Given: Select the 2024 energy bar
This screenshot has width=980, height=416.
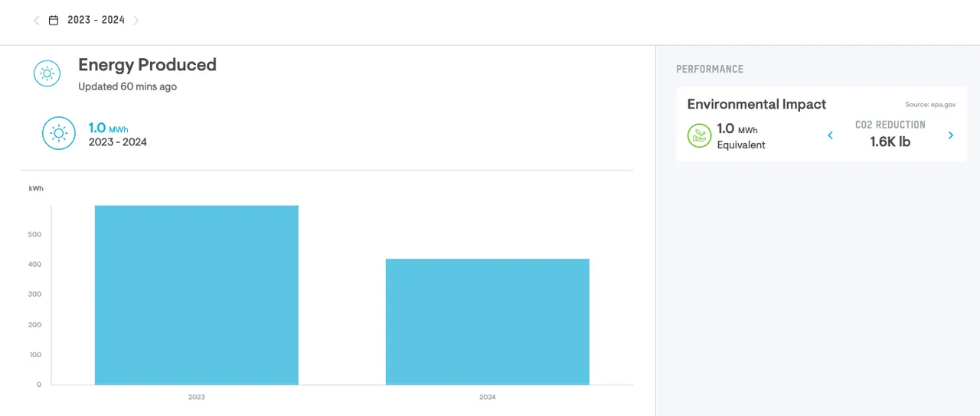Looking at the screenshot, I should [x=487, y=322].
